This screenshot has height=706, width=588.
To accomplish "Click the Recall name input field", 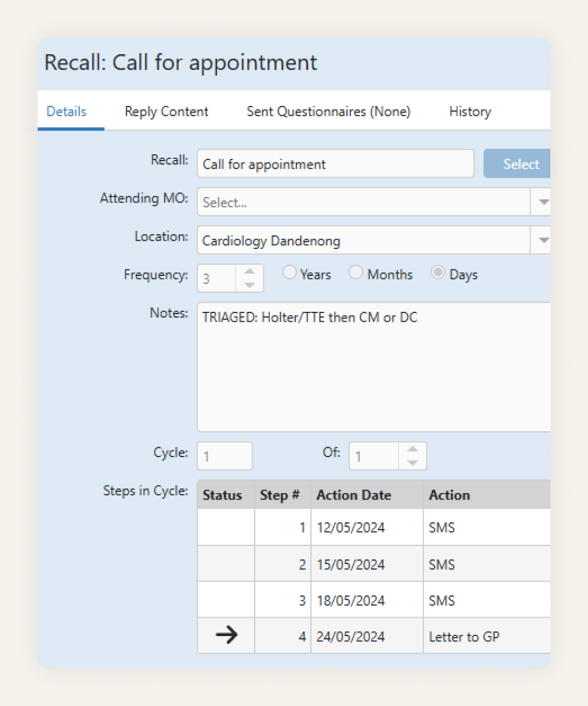I will point(335,164).
